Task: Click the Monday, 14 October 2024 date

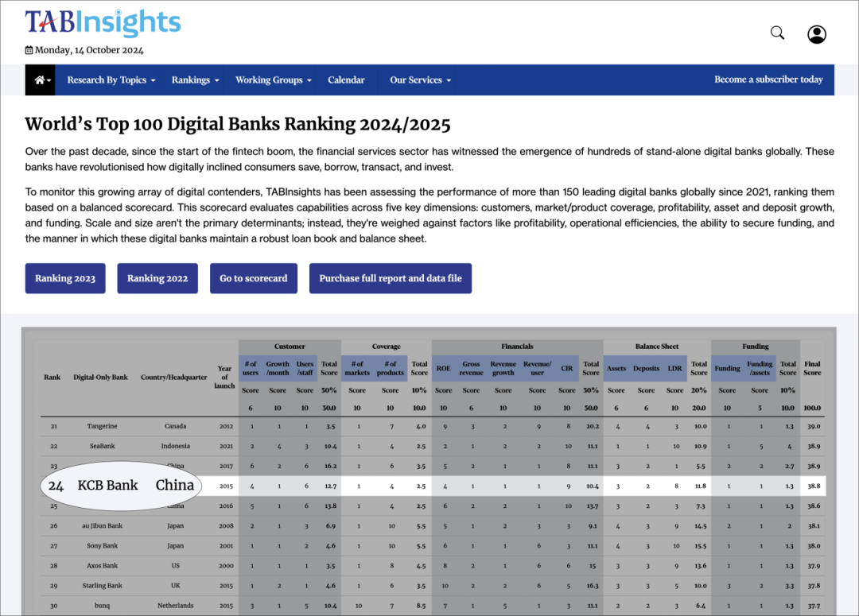Action: tap(89, 50)
